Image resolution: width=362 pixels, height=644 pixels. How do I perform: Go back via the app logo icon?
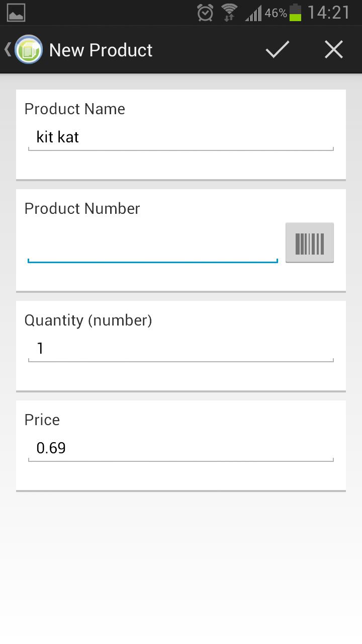tap(29, 49)
